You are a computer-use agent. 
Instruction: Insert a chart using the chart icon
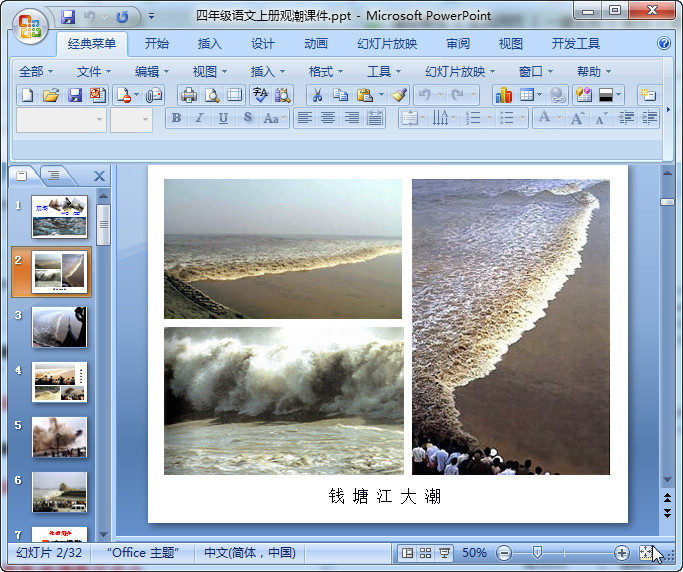(503, 95)
